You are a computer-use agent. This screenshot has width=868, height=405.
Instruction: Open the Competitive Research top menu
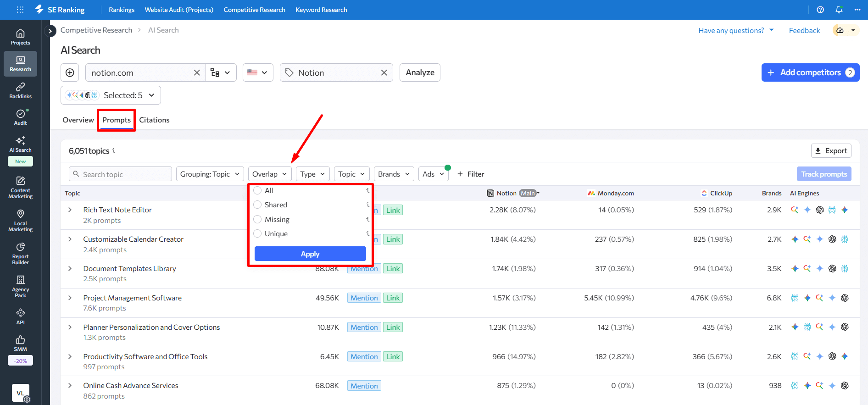(254, 10)
